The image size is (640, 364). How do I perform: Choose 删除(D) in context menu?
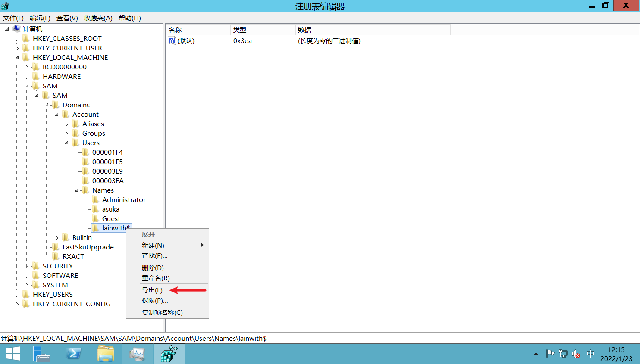pyautogui.click(x=167, y=268)
